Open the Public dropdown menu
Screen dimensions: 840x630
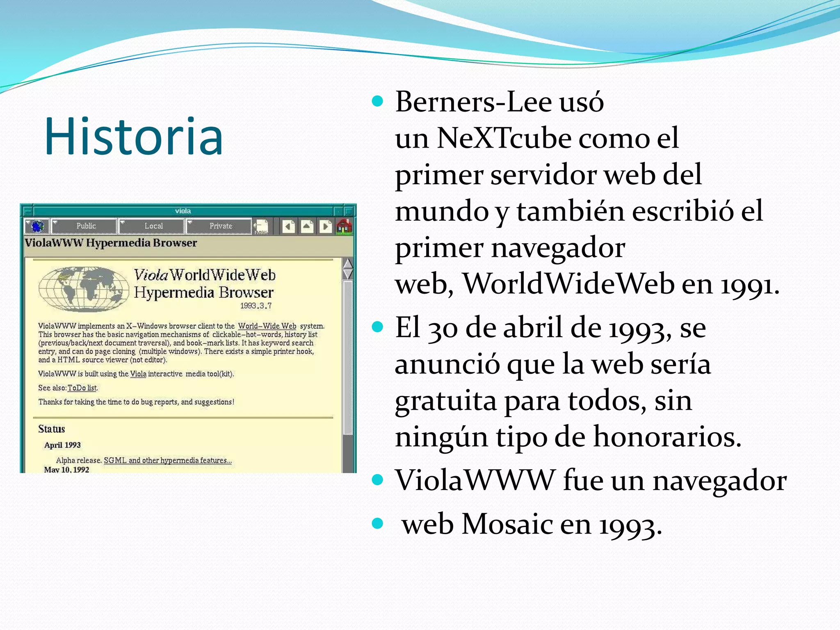pos(84,226)
